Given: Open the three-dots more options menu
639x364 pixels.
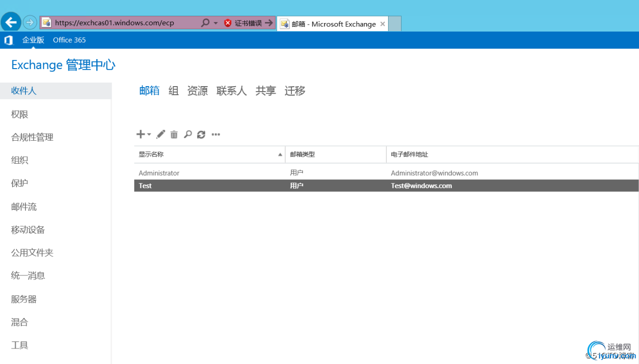Looking at the screenshot, I should click(x=216, y=134).
